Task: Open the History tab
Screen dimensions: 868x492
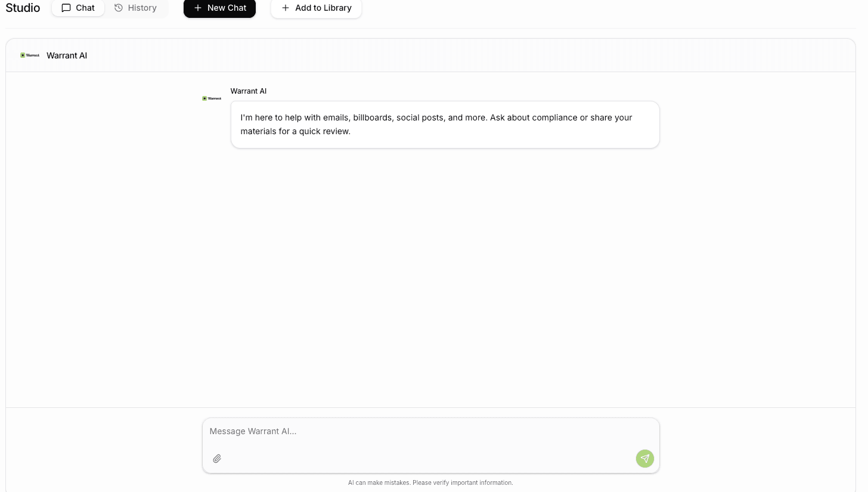Action: point(136,8)
